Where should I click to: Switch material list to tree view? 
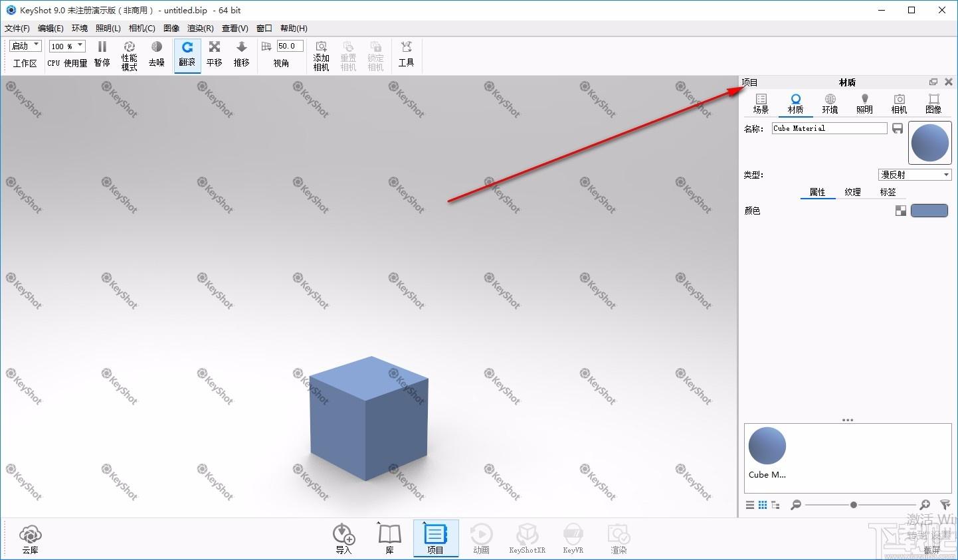[775, 506]
